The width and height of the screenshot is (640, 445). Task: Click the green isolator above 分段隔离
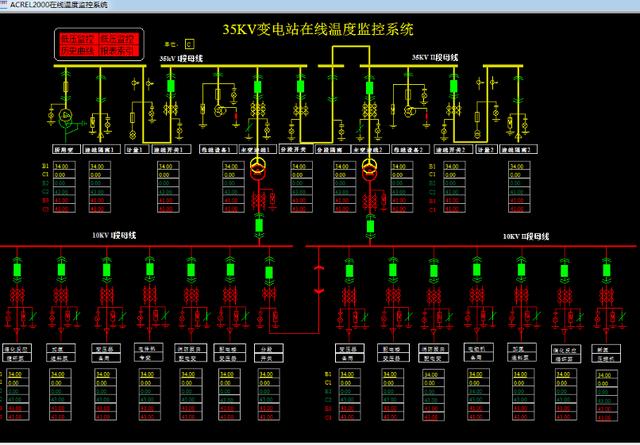tap(333, 88)
